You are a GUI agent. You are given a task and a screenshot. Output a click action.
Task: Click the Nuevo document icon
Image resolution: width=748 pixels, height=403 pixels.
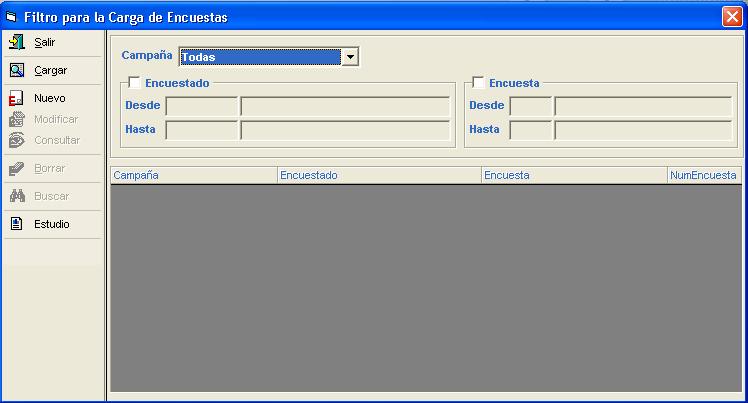[16, 98]
